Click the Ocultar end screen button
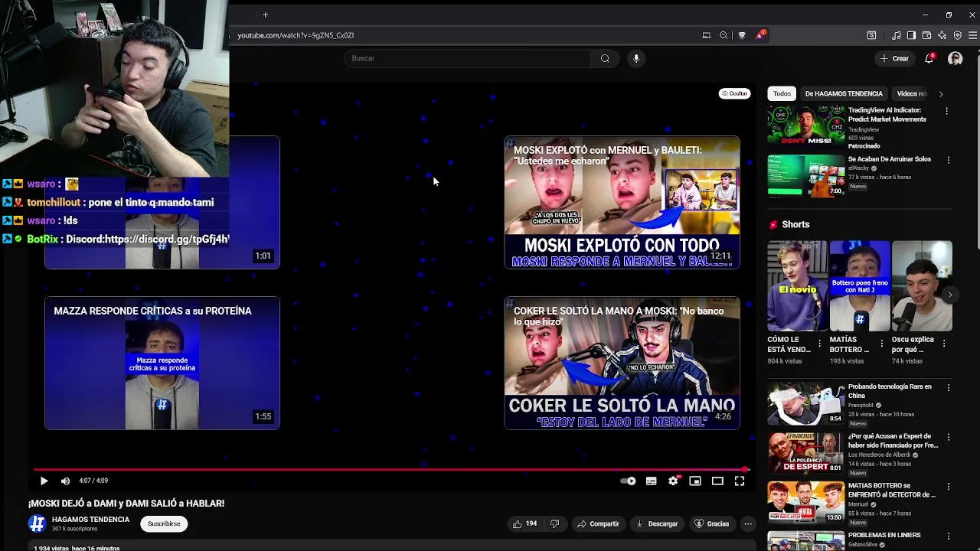The image size is (980, 551). (734, 93)
